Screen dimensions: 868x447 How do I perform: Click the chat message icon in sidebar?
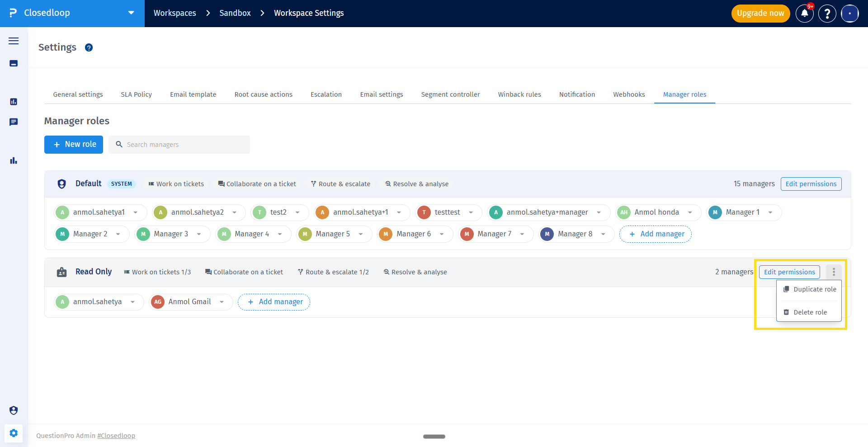click(x=14, y=122)
